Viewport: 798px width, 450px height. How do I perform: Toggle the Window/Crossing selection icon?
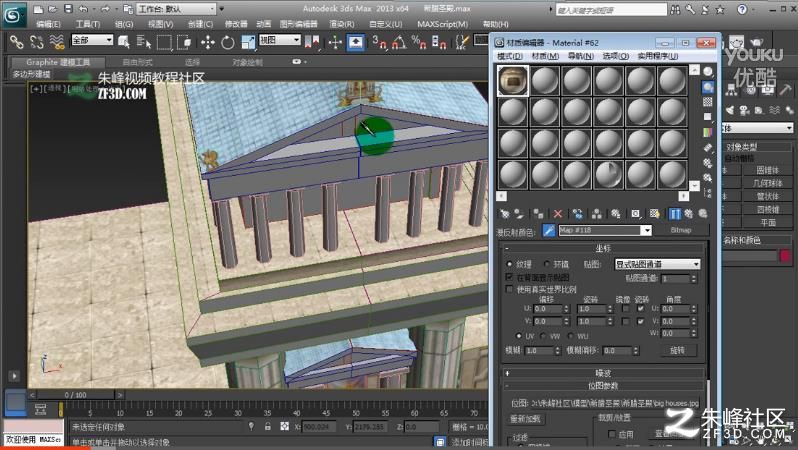(x=184, y=42)
